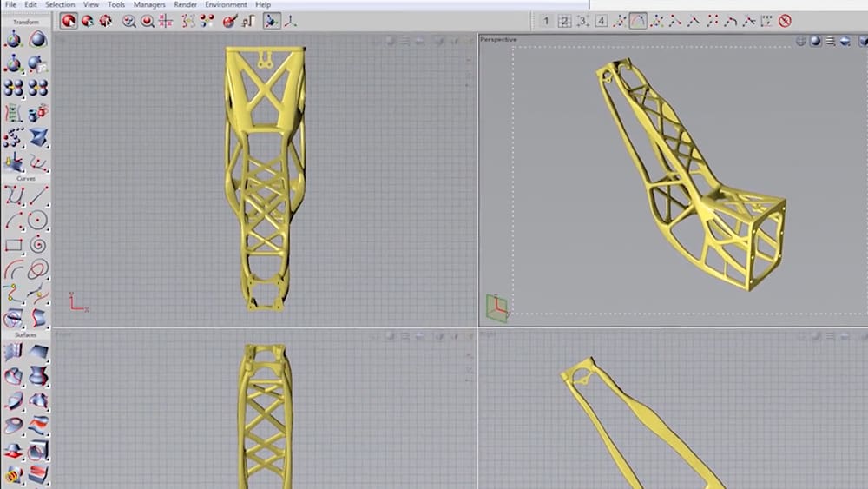Image resolution: width=868 pixels, height=489 pixels.
Task: Open the Render menu
Action: click(186, 4)
